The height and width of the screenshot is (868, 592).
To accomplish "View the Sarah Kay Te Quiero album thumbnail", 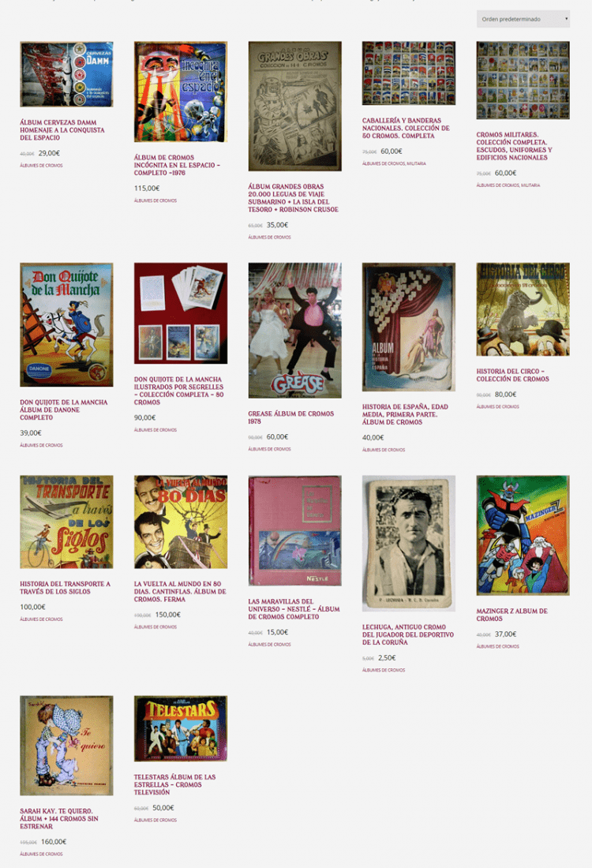I will (x=66, y=746).
